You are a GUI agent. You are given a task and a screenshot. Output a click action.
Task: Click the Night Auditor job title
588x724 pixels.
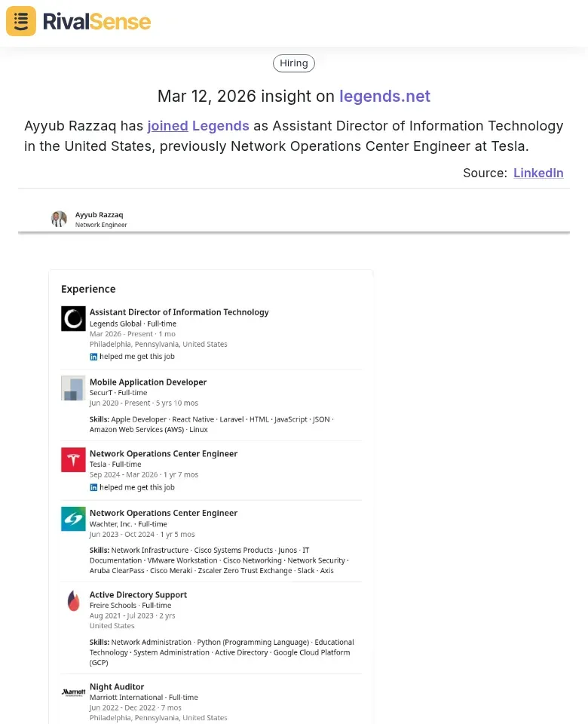(116, 687)
